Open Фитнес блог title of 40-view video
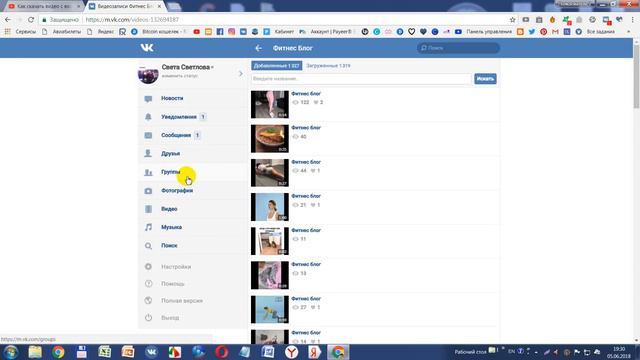This screenshot has width=640, height=360. pyautogui.click(x=306, y=128)
